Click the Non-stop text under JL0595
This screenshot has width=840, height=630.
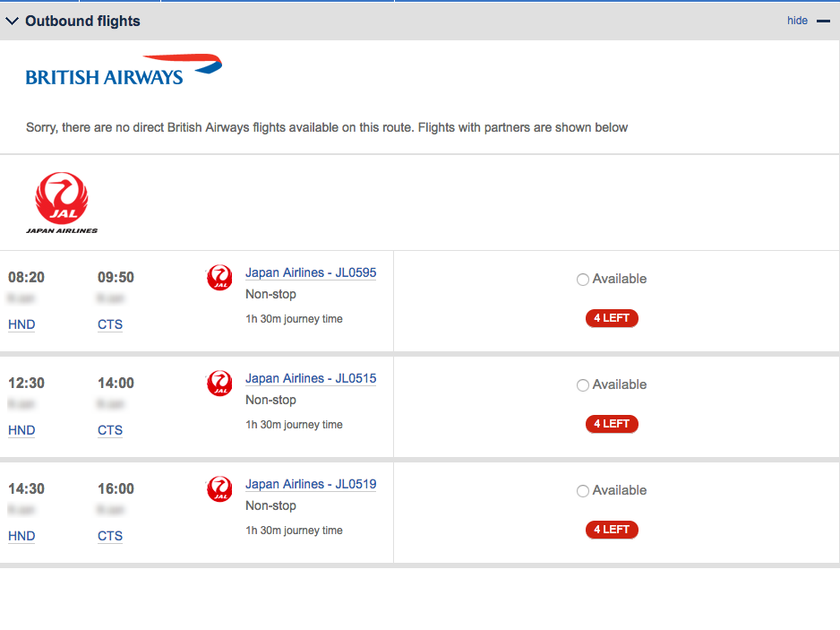tap(270, 294)
